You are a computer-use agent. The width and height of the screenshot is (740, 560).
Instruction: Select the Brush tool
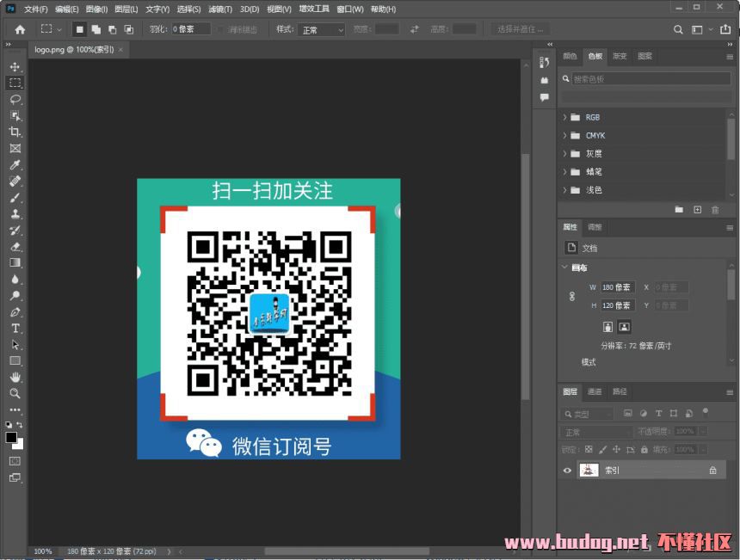[15, 197]
